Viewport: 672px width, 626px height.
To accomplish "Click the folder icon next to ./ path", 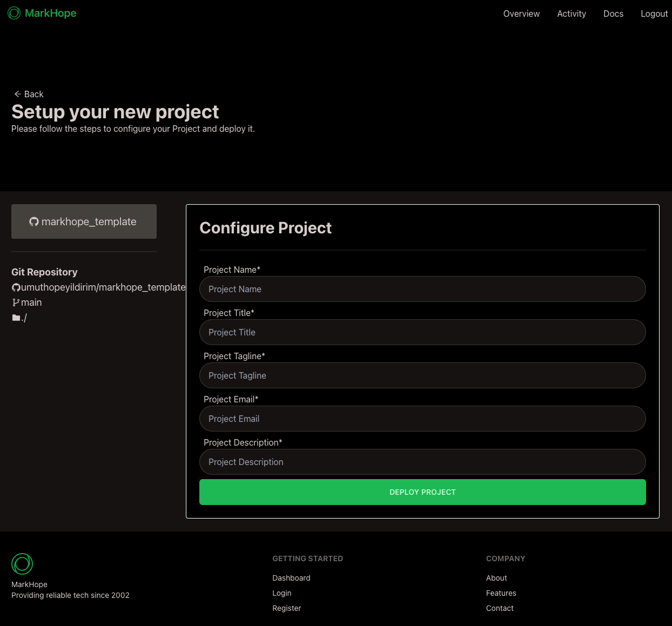I will tap(16, 318).
